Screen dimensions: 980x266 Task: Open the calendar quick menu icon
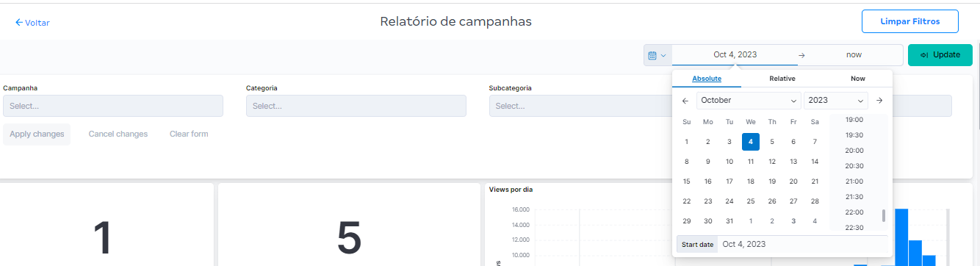pyautogui.click(x=657, y=55)
